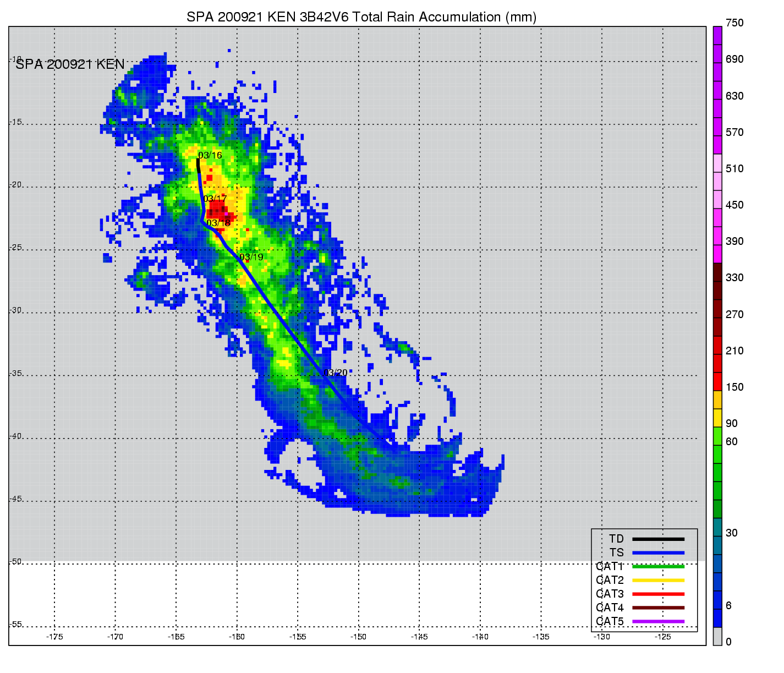Click the -175 longitude axis label
Screen dimensions: 784x673
click(54, 637)
